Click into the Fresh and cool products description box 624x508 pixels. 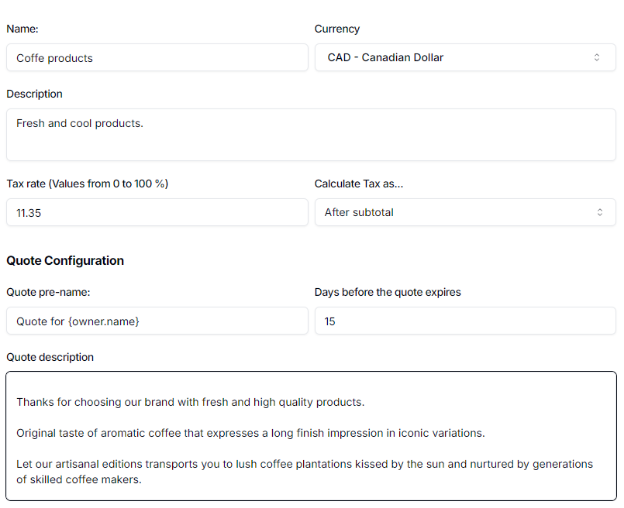coord(310,134)
